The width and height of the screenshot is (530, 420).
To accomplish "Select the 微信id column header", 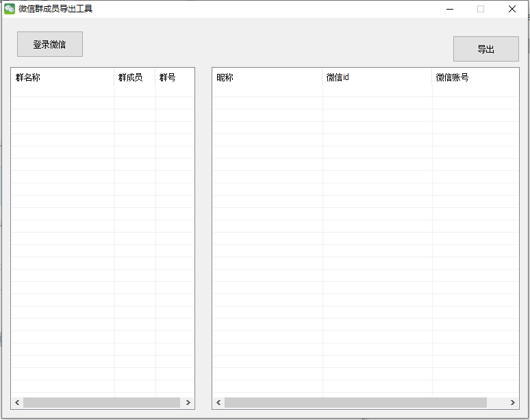I will tap(377, 77).
